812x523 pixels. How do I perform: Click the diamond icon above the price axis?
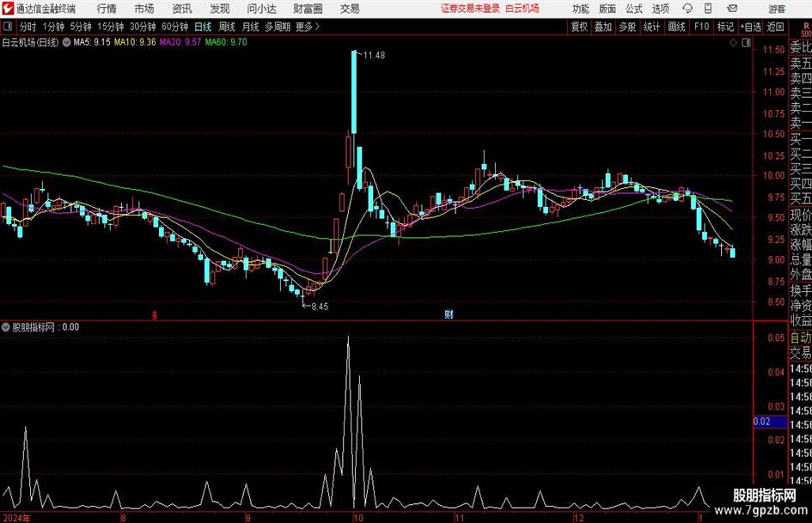(x=733, y=43)
